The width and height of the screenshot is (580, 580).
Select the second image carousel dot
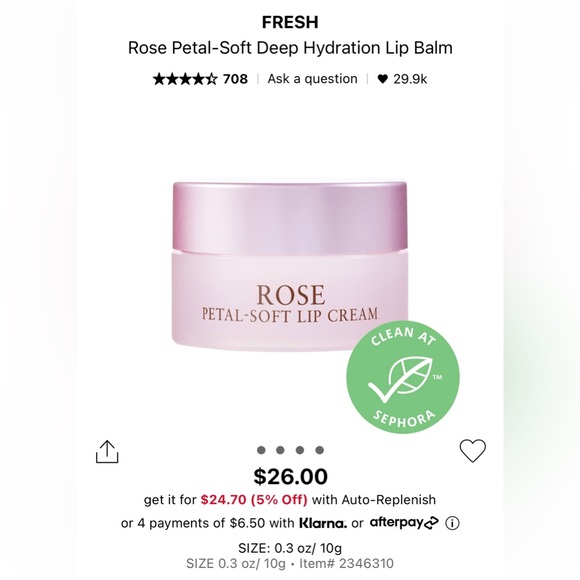click(280, 450)
